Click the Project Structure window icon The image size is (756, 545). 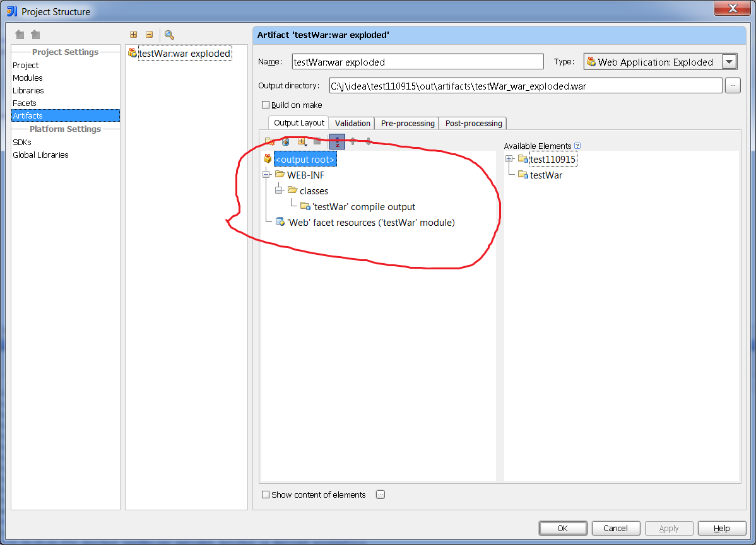[x=11, y=11]
